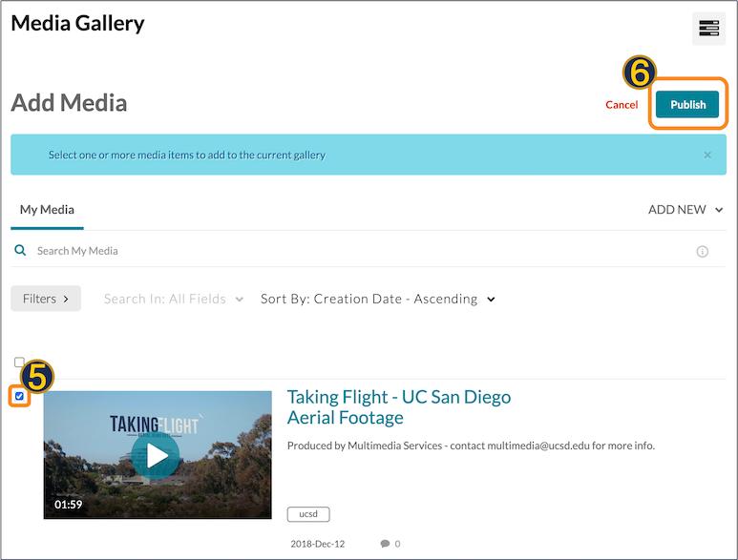
Task: Click the Add Media heading
Action: coord(69,103)
